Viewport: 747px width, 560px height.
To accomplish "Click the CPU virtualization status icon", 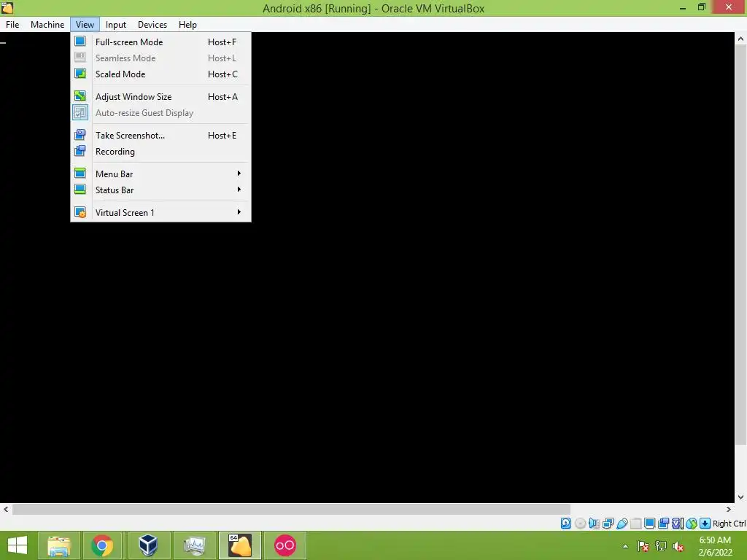I will 678,524.
